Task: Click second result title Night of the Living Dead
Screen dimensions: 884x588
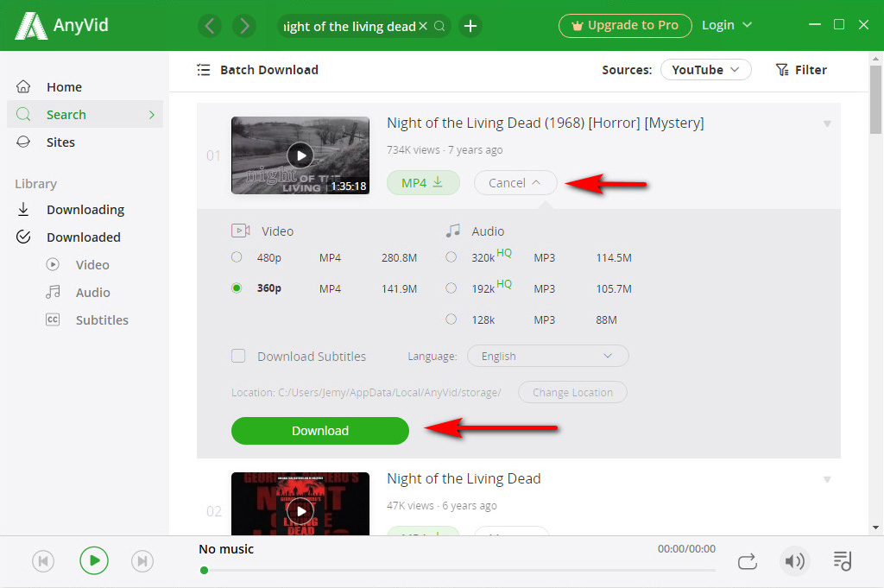Action: tap(464, 478)
